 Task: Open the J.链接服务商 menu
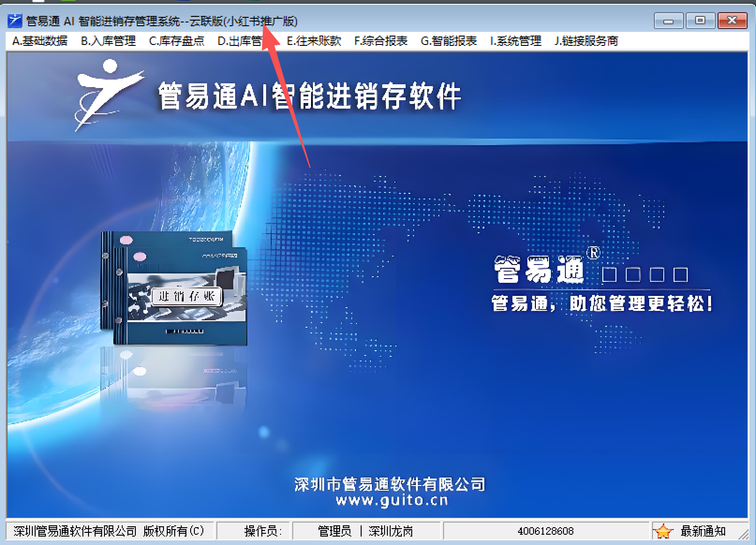[586, 41]
